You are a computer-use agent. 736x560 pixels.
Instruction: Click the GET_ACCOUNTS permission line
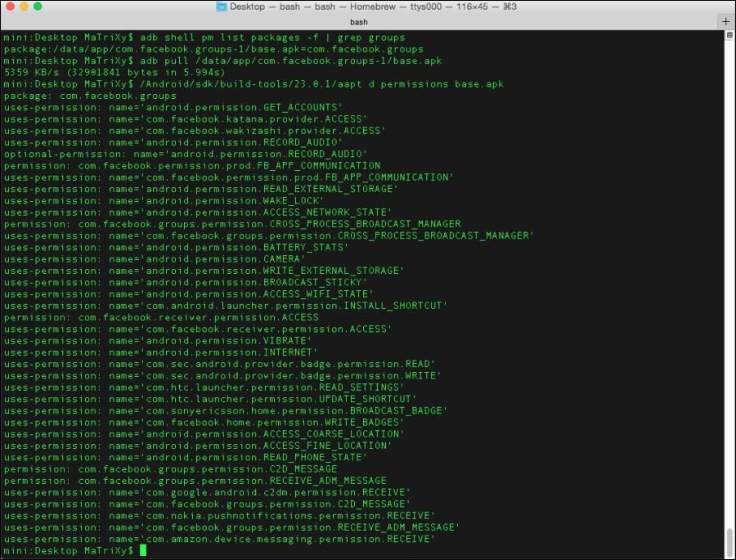(173, 108)
